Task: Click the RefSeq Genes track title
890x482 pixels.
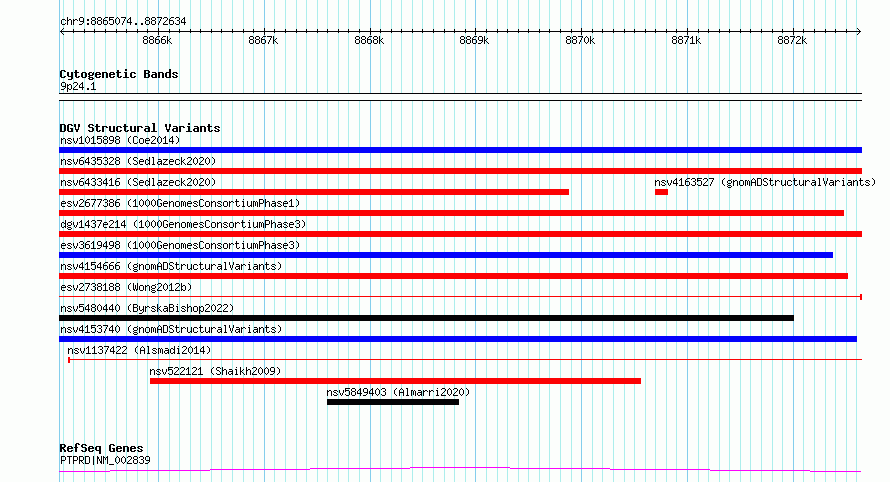Action: pos(101,448)
